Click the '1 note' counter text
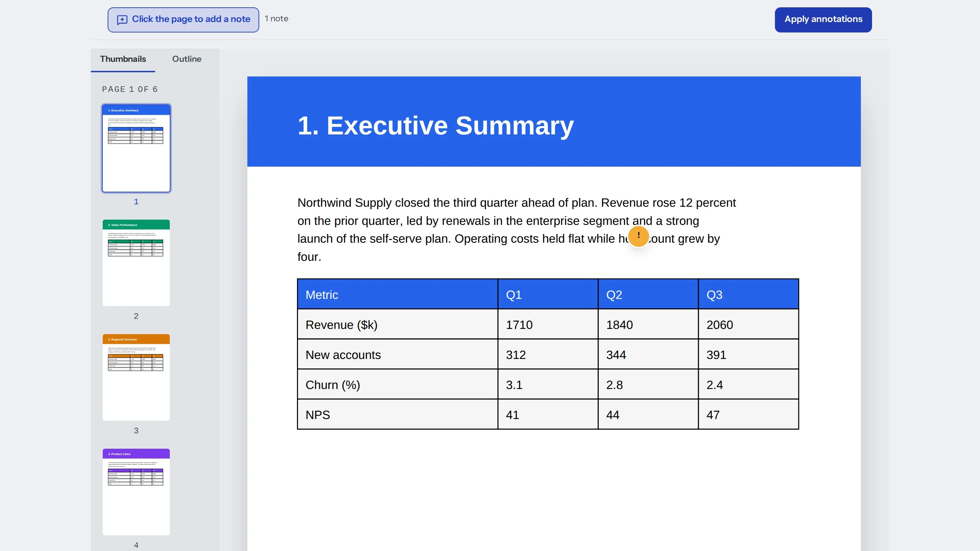The image size is (980, 551). pyautogui.click(x=276, y=19)
